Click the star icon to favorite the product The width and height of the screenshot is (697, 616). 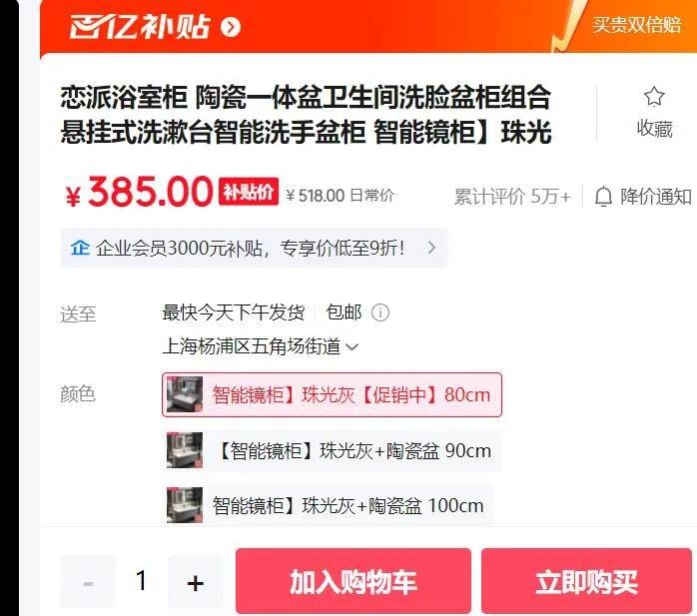coord(654,97)
